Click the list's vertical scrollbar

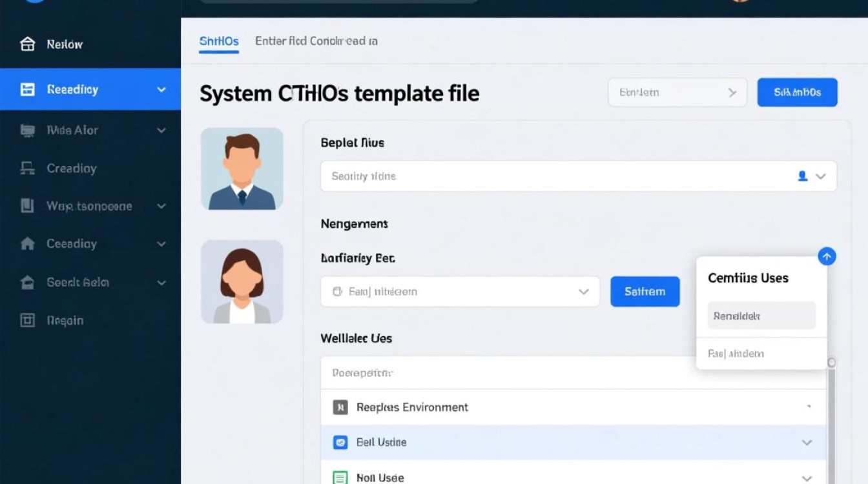pos(831,419)
